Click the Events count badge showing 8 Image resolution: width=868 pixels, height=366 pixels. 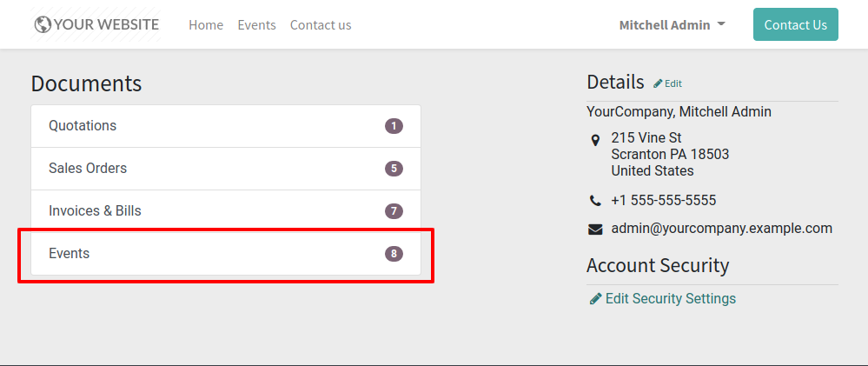coord(394,254)
